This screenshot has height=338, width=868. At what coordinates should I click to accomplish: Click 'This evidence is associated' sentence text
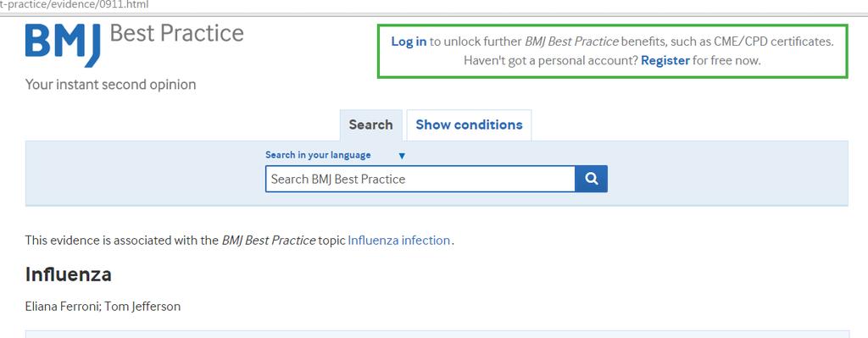pos(239,241)
